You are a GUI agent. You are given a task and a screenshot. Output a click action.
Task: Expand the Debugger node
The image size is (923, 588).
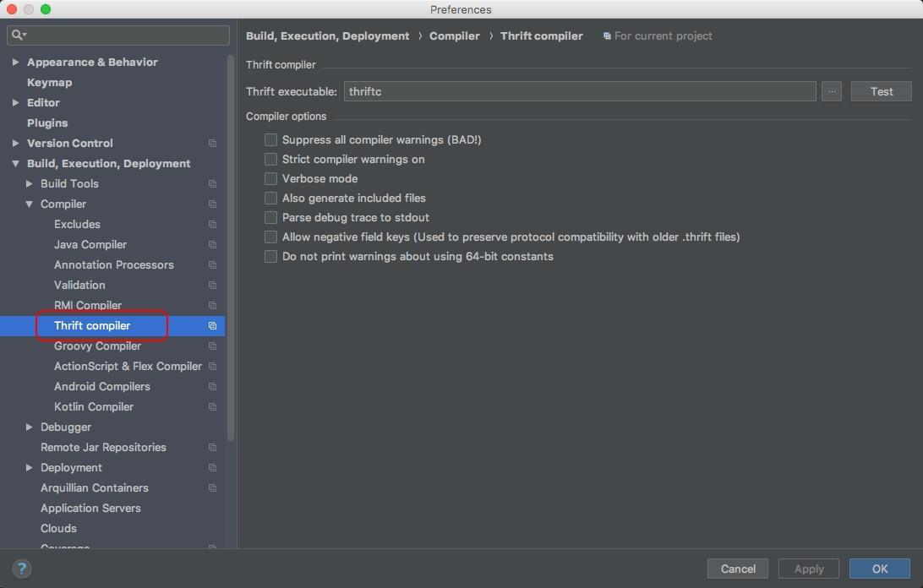coord(29,427)
